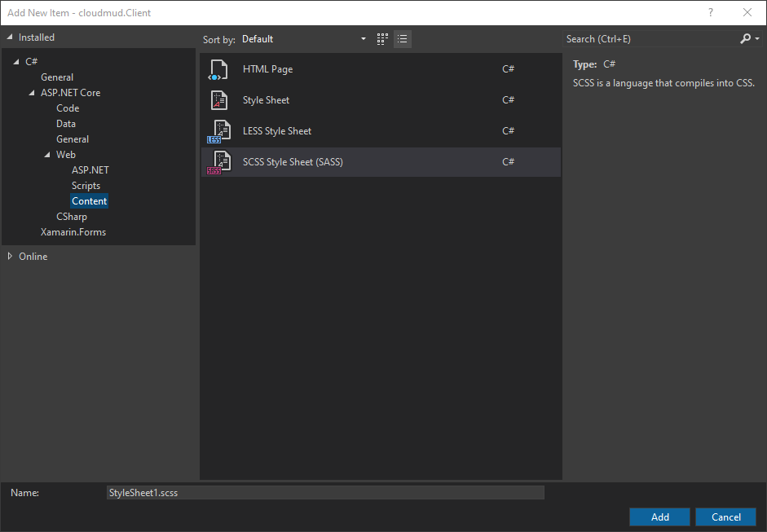Open search options dropdown arrow
Viewport: 767px width, 532px height.
757,38
